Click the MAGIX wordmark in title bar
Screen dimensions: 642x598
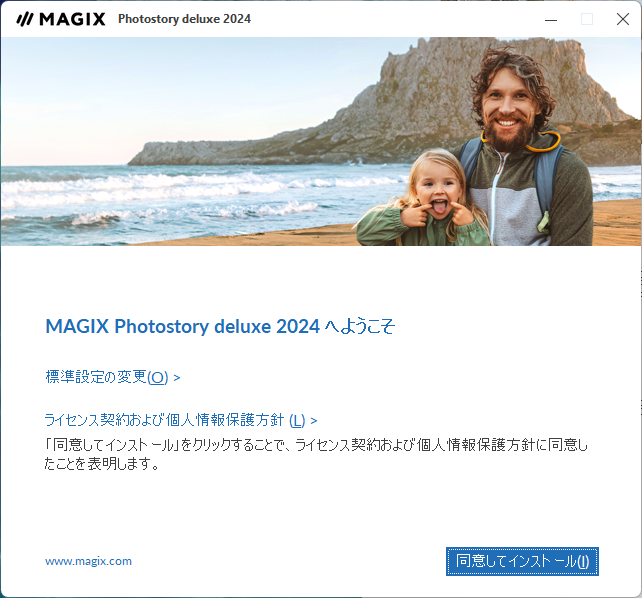(x=72, y=19)
